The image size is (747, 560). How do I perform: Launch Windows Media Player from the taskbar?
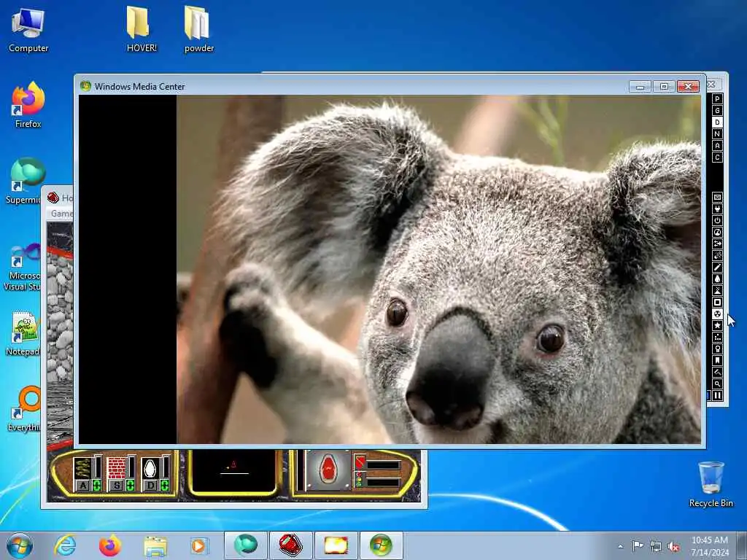pyautogui.click(x=198, y=545)
